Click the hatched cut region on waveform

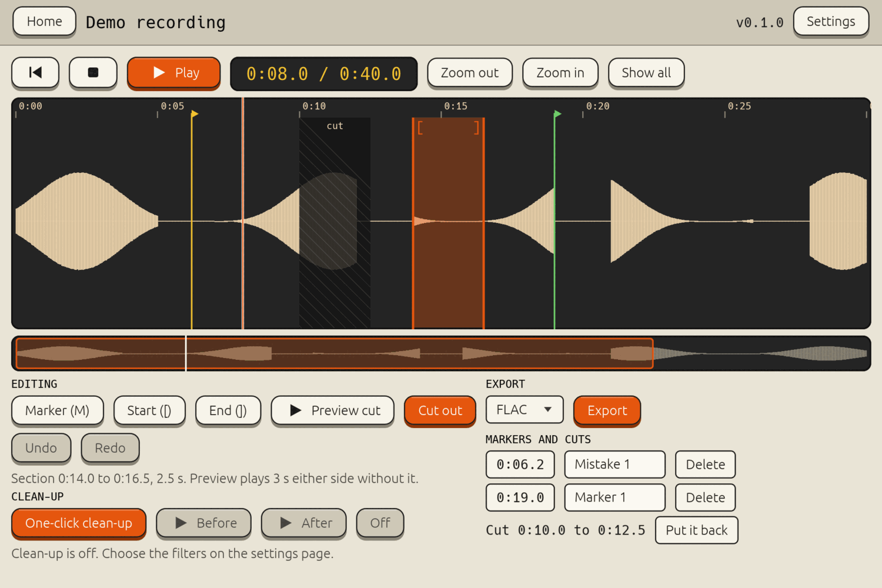pos(335,222)
